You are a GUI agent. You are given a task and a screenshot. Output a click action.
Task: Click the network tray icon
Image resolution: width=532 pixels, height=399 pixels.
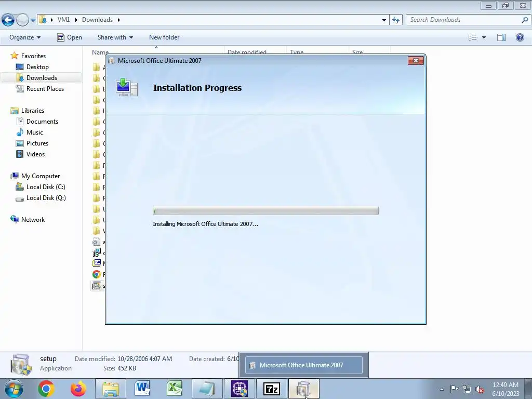click(467, 389)
